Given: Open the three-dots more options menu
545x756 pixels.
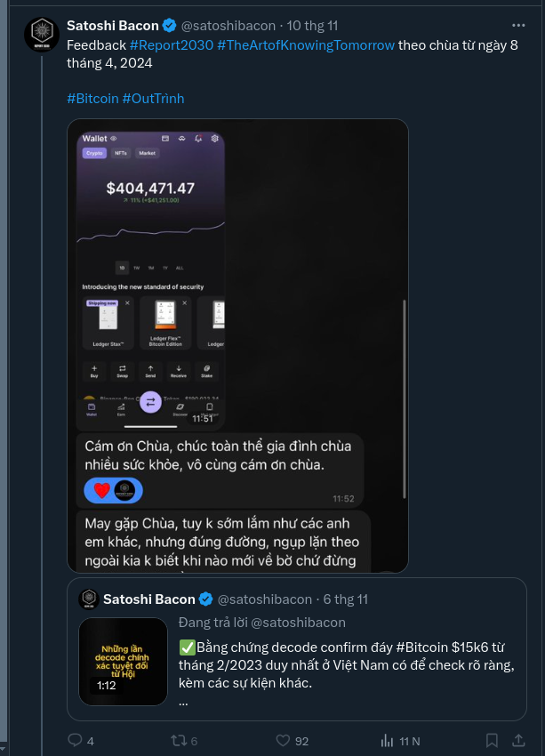Looking at the screenshot, I should (x=518, y=25).
